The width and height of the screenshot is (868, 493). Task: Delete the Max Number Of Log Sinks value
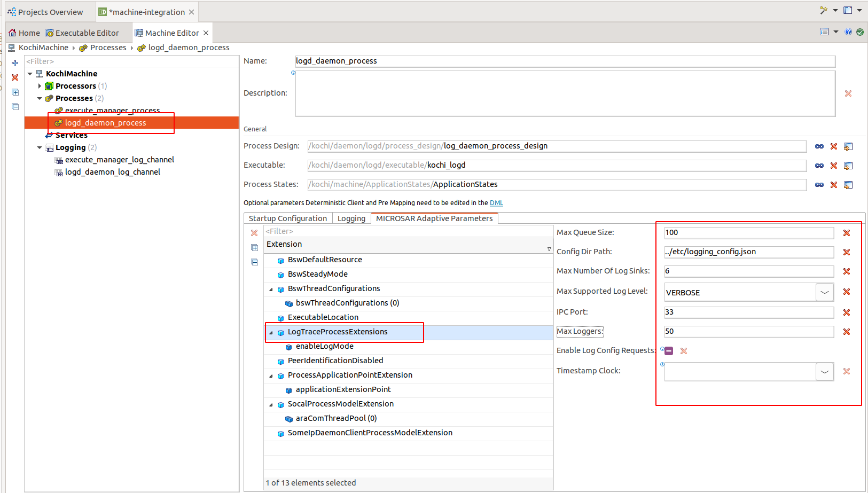click(x=847, y=271)
